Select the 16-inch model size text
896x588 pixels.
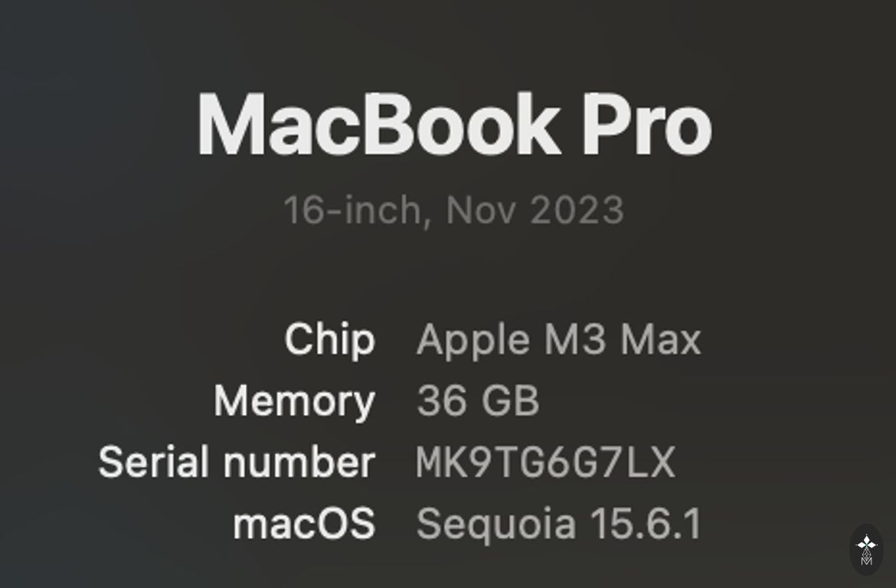click(352, 210)
